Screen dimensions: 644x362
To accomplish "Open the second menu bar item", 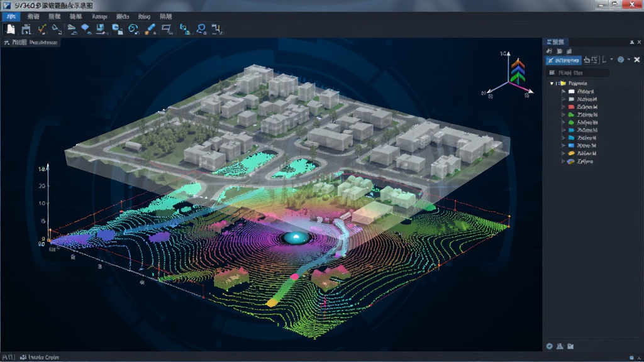I will [x=33, y=16].
